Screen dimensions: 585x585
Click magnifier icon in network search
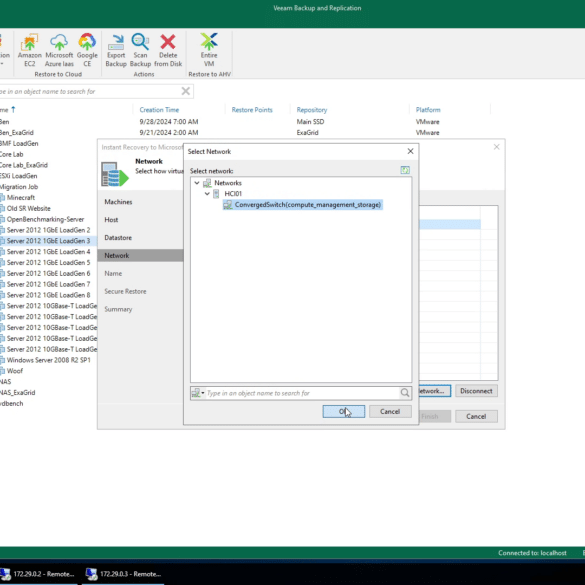coord(405,392)
